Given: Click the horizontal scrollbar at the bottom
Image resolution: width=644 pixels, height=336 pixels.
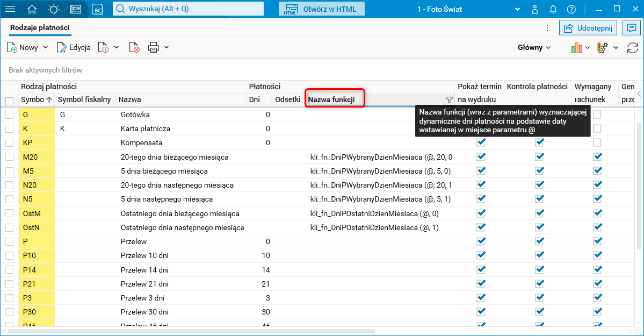Looking at the screenshot, I should 191,331.
